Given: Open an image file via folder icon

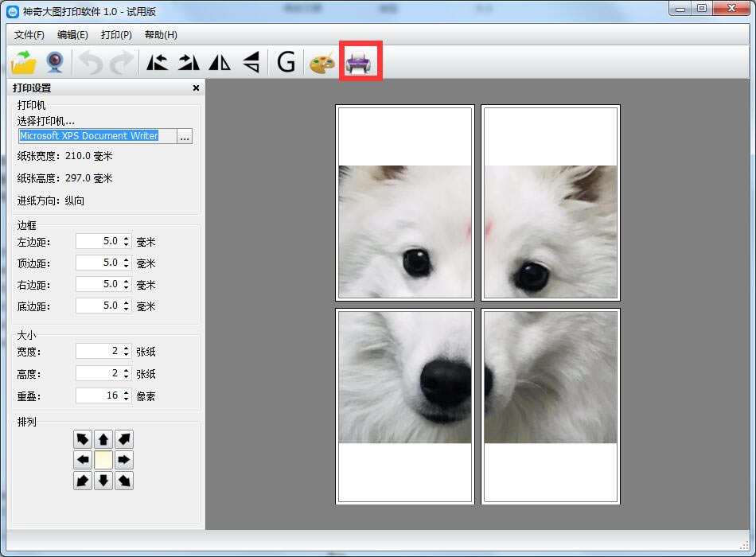Looking at the screenshot, I should coord(25,62).
